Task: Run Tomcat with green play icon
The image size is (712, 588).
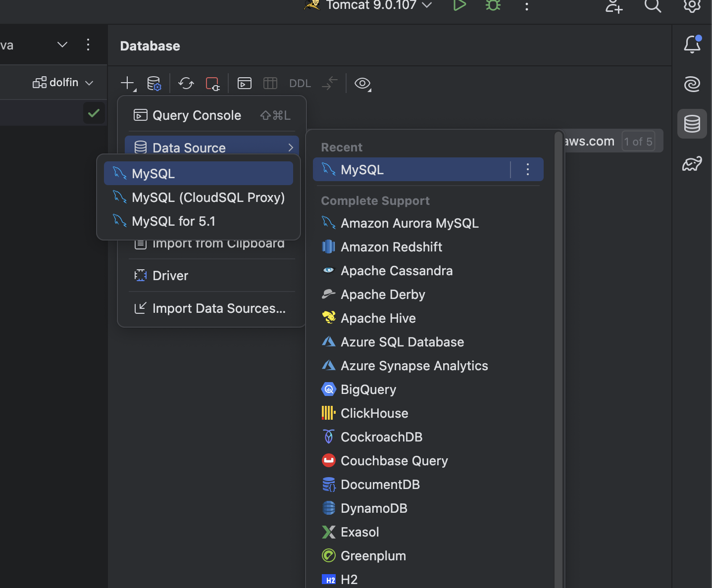Action: [459, 5]
